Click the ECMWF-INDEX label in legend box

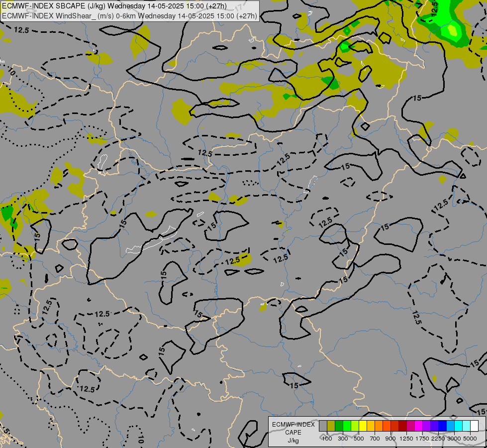coord(293,425)
